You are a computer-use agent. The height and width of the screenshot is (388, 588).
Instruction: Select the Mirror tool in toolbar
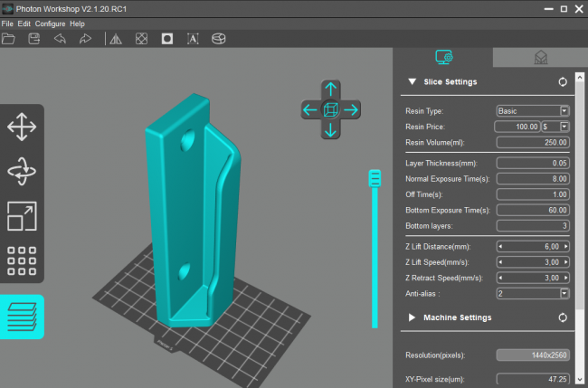point(115,39)
